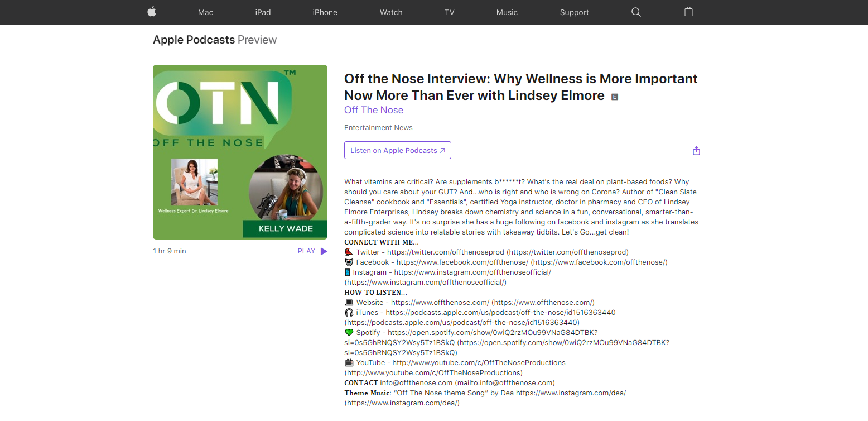Click the Twitter emoji icon

pos(349,252)
